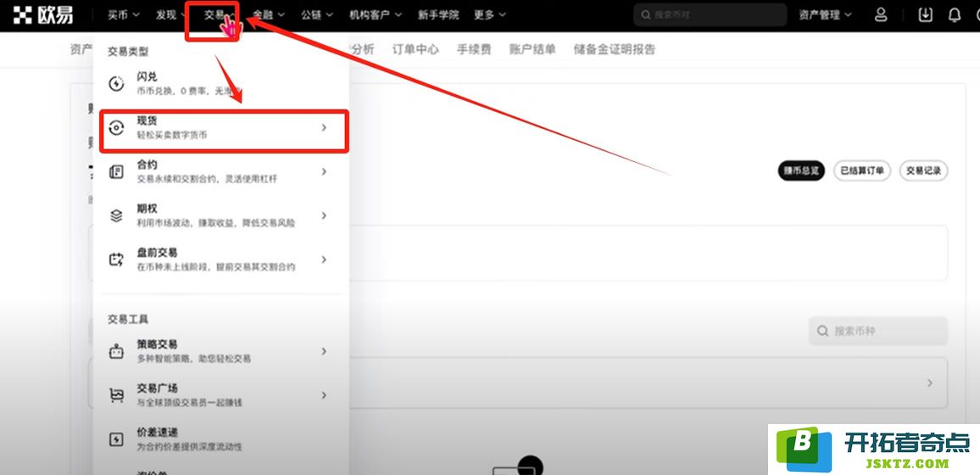
Task: Select 闪兑 in the trade menu
Action: pyautogui.click(x=221, y=83)
